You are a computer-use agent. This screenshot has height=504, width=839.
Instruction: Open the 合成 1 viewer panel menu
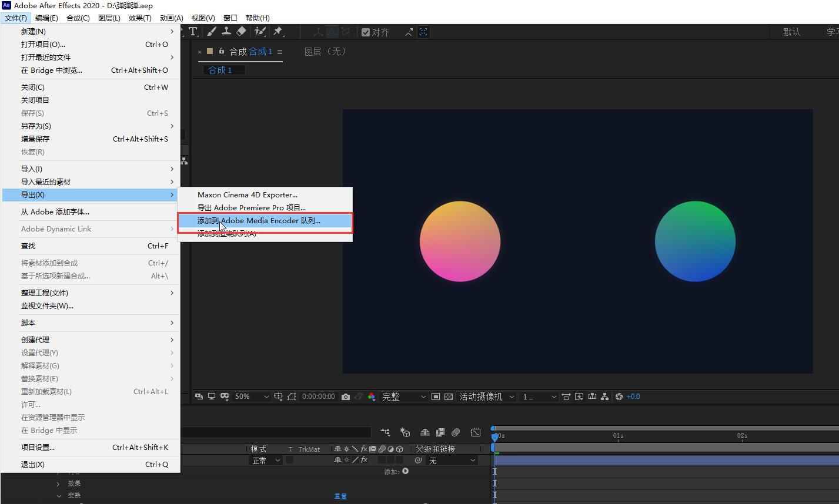pos(280,52)
